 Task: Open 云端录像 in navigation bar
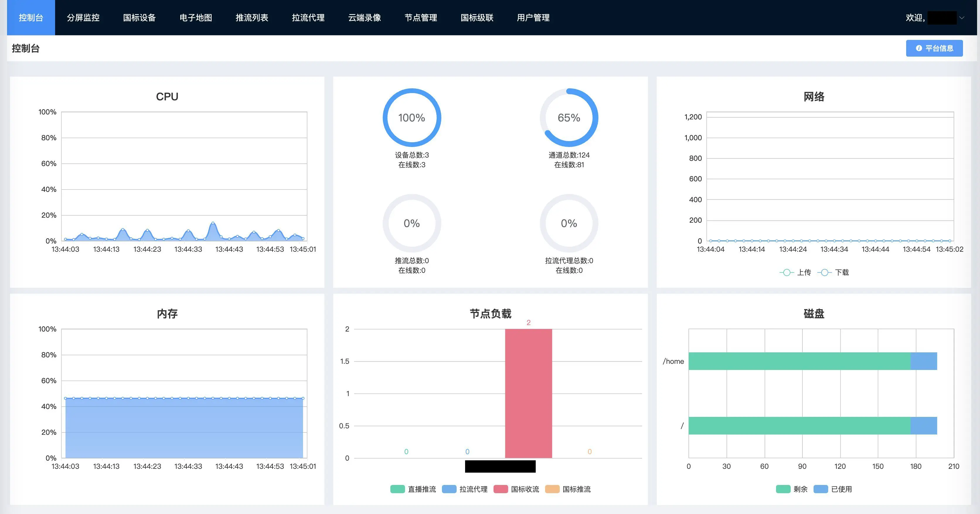click(365, 18)
